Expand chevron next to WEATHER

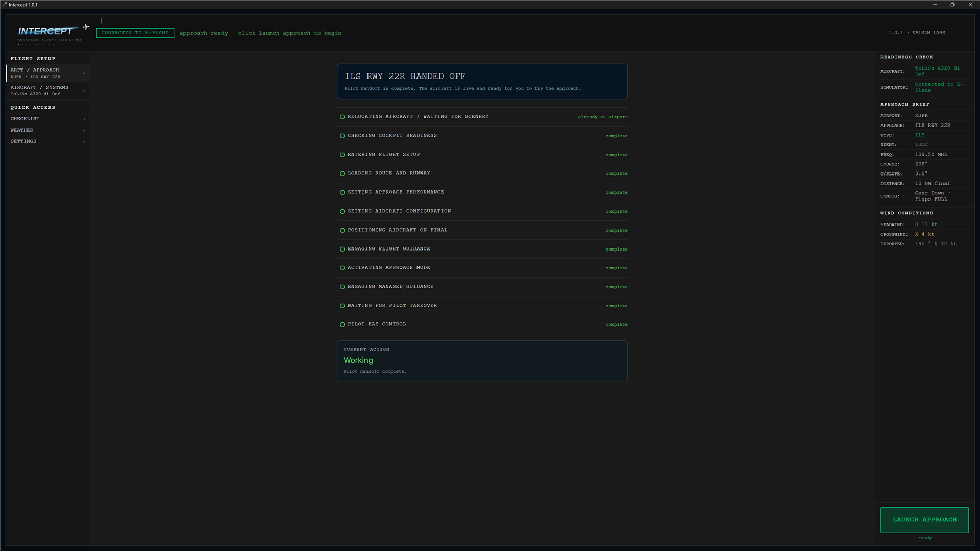coord(84,130)
